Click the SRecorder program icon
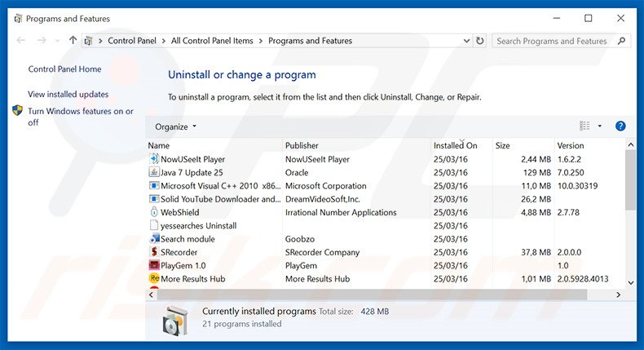The height and width of the screenshot is (350, 644). coord(154,252)
